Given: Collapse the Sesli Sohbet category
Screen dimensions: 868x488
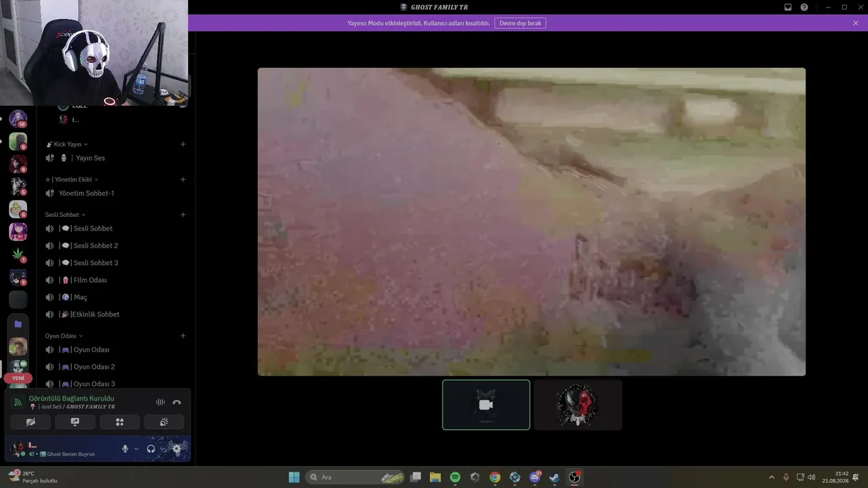Looking at the screenshot, I should click(x=65, y=215).
